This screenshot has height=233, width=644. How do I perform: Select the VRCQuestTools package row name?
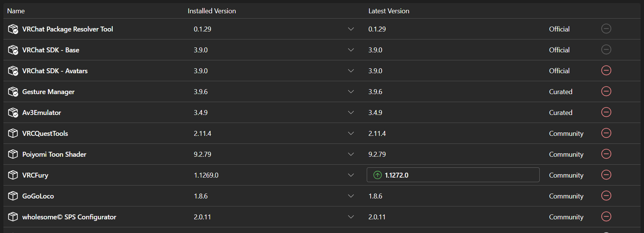coord(45,133)
